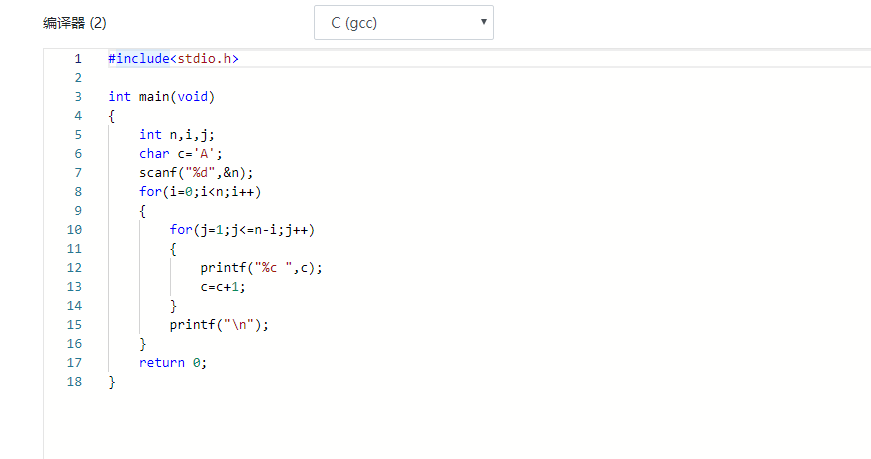Screen dimensions: 871x459
Task: Click line number 18 in the gutter
Action: click(x=74, y=382)
